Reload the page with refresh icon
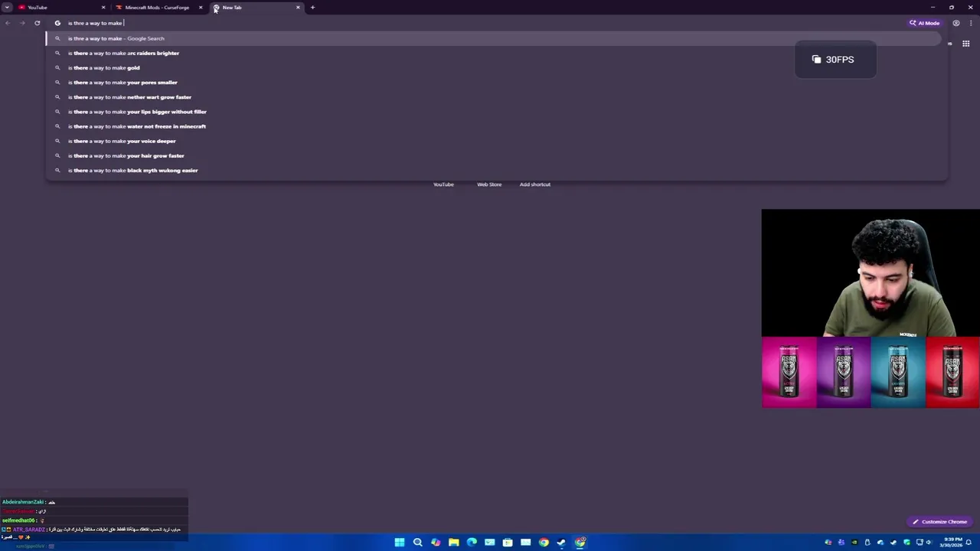Screen dimensions: 980x551 tap(37, 23)
